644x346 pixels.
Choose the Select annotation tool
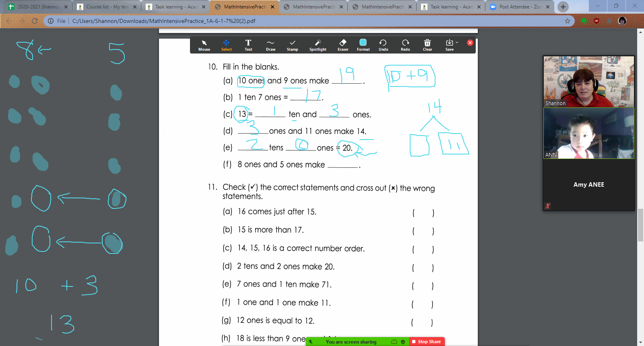(x=226, y=45)
